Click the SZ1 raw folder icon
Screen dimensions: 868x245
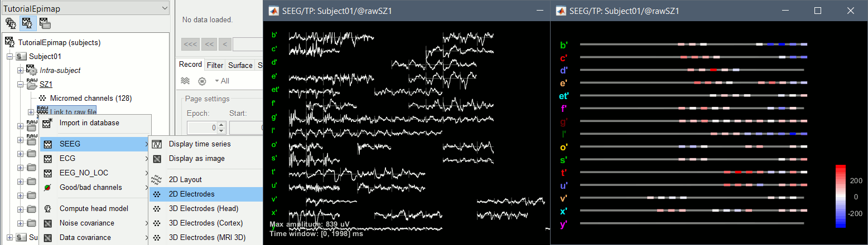point(31,84)
